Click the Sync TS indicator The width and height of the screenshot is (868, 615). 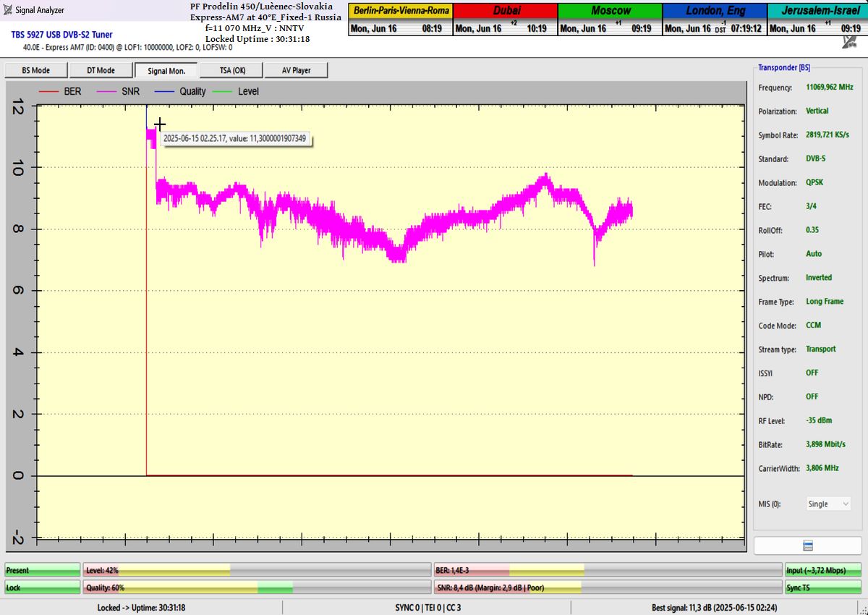click(x=823, y=588)
